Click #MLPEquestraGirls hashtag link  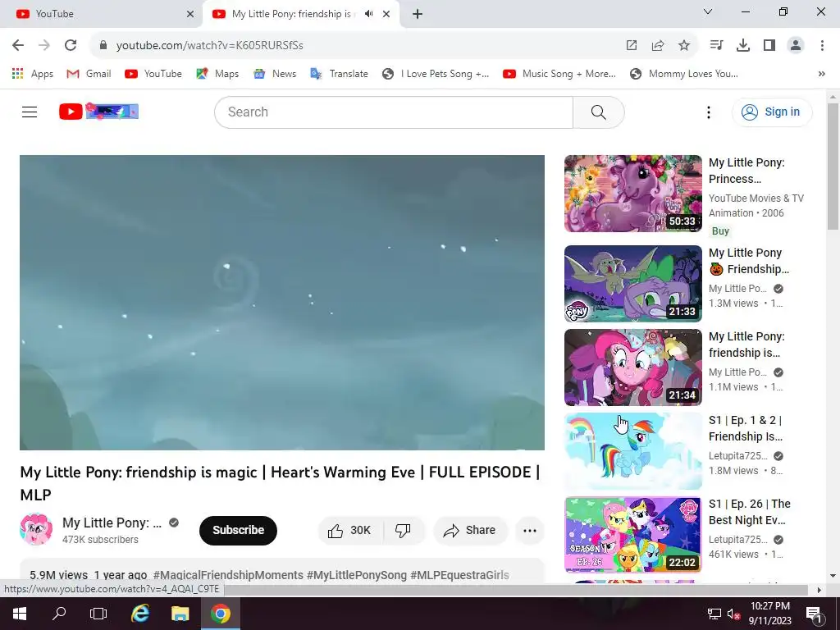[459, 575]
